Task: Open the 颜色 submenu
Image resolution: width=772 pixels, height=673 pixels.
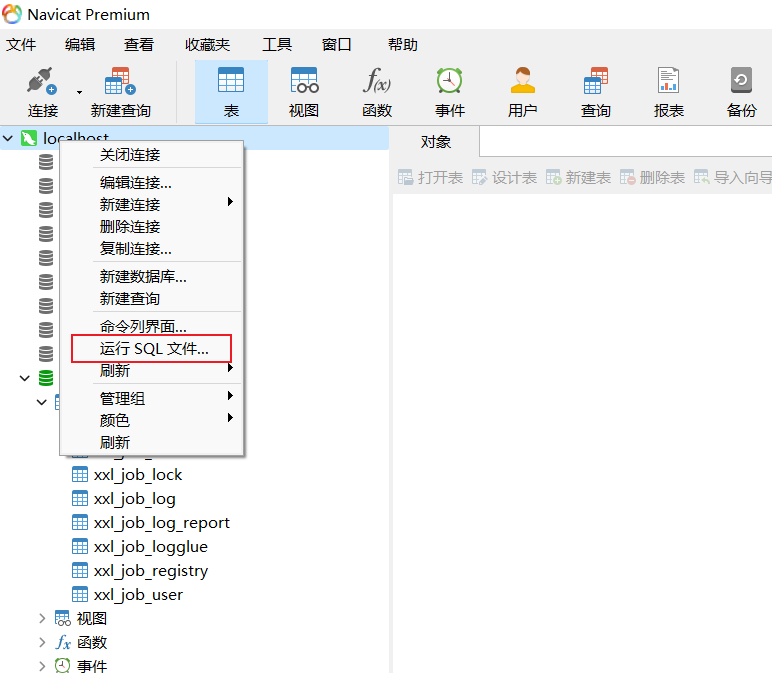Action: (x=151, y=420)
